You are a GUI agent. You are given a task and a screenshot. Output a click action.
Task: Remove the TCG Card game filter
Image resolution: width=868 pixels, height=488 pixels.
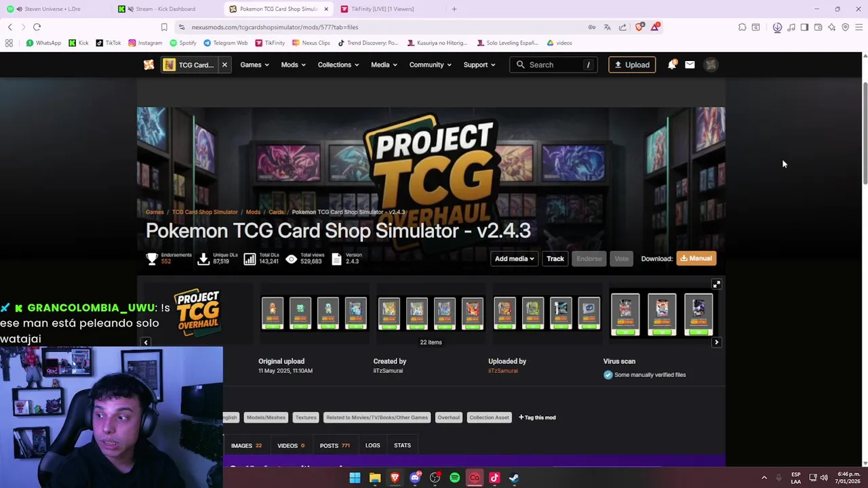tap(224, 65)
